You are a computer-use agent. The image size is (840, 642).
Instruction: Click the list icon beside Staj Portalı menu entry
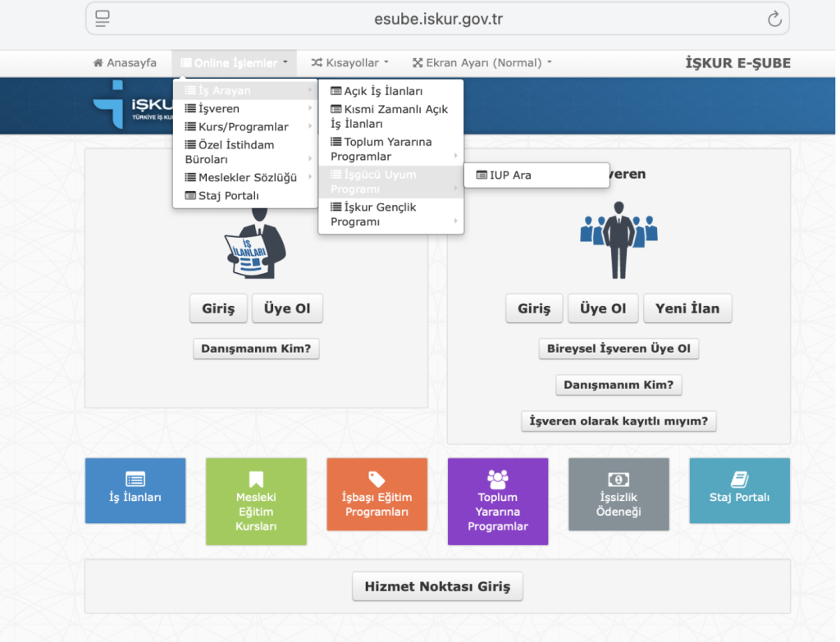[x=190, y=195]
